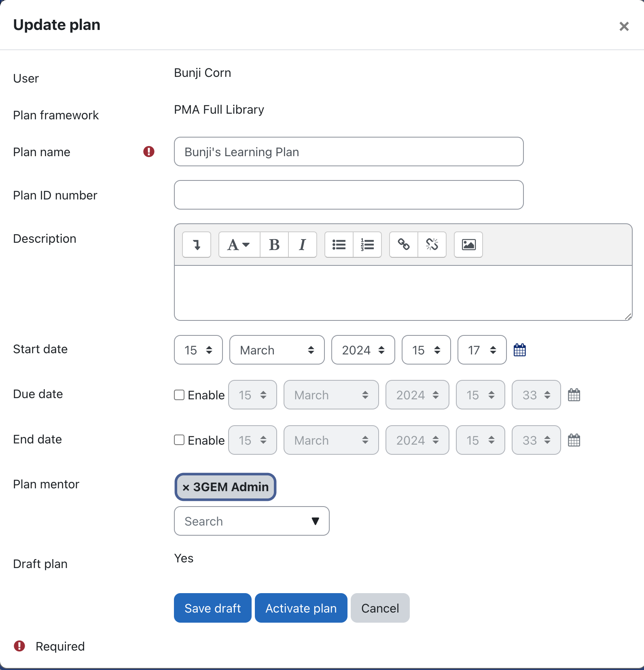Close the Update plan dialog

624,26
